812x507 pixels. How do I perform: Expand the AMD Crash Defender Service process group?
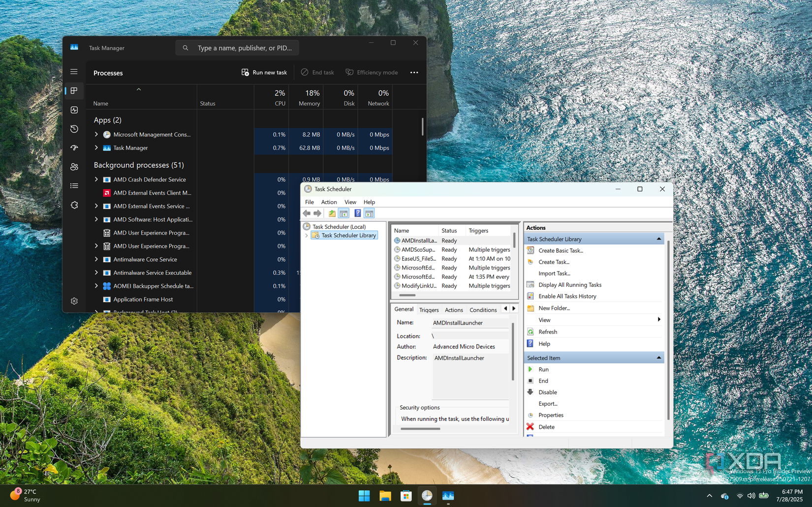click(x=95, y=179)
